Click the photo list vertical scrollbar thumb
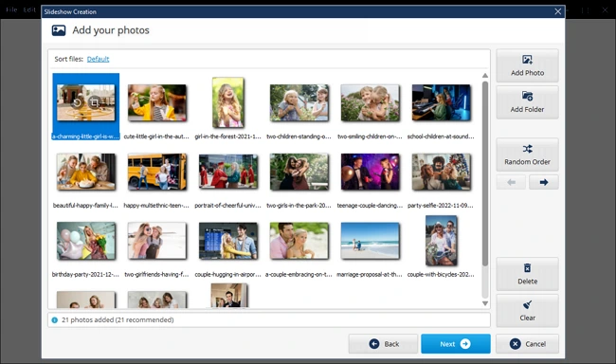The height and width of the screenshot is (364, 616). click(x=485, y=173)
